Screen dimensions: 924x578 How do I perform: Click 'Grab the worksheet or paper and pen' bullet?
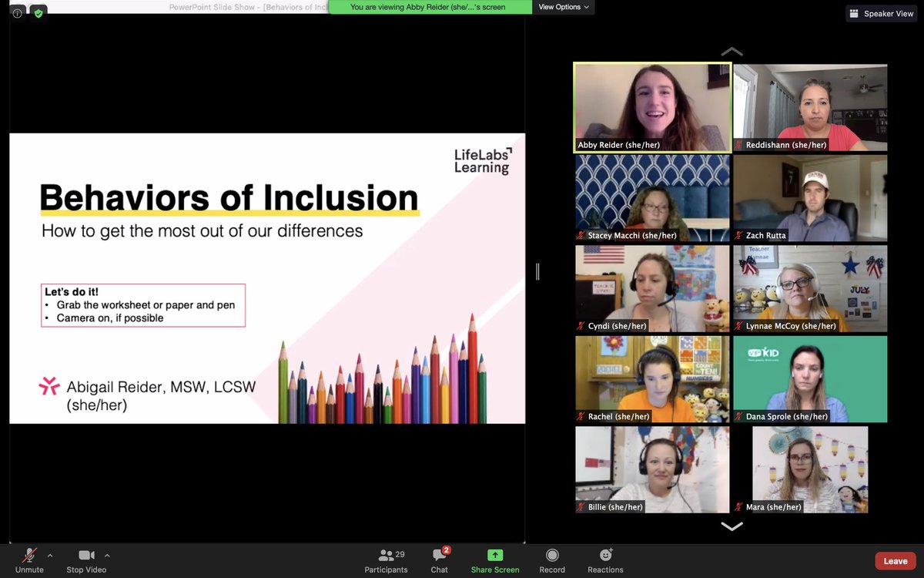click(146, 304)
